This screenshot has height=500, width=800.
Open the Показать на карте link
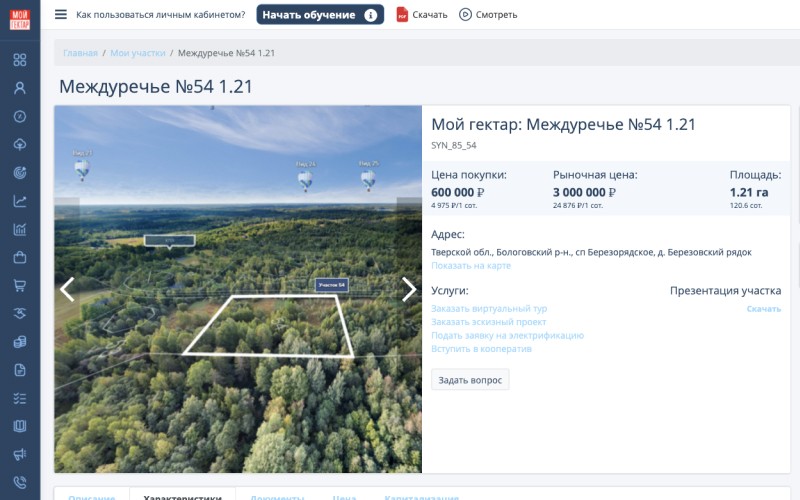point(471,266)
